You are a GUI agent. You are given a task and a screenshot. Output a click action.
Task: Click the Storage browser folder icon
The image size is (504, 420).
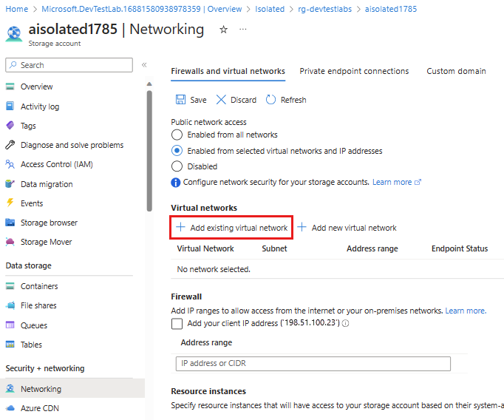coord(10,223)
